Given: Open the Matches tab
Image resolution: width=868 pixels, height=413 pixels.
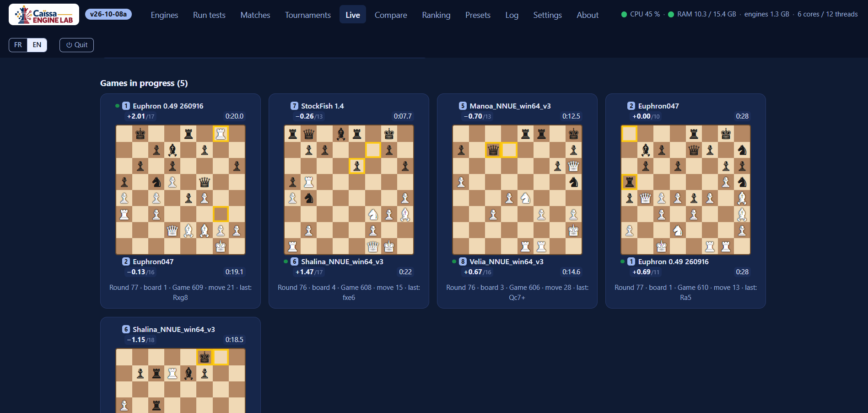Looking at the screenshot, I should [255, 15].
